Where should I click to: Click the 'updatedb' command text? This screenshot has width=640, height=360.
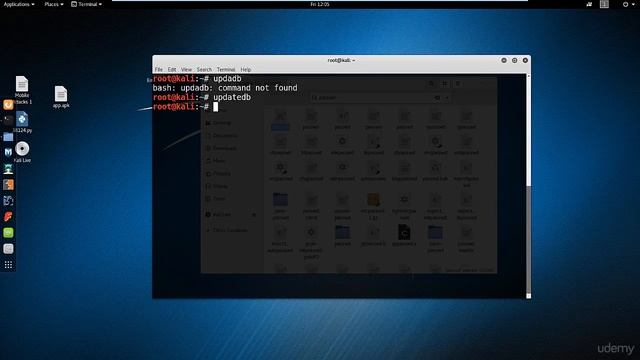pos(232,97)
